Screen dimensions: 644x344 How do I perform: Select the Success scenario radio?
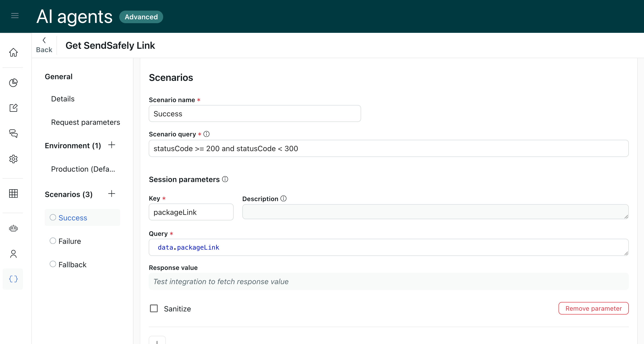click(53, 218)
